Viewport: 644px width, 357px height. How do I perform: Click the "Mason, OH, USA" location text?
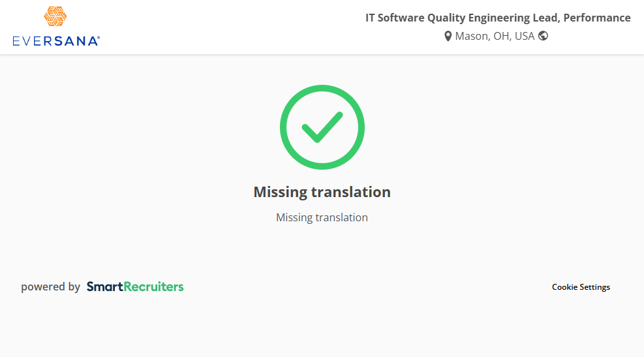(x=495, y=36)
